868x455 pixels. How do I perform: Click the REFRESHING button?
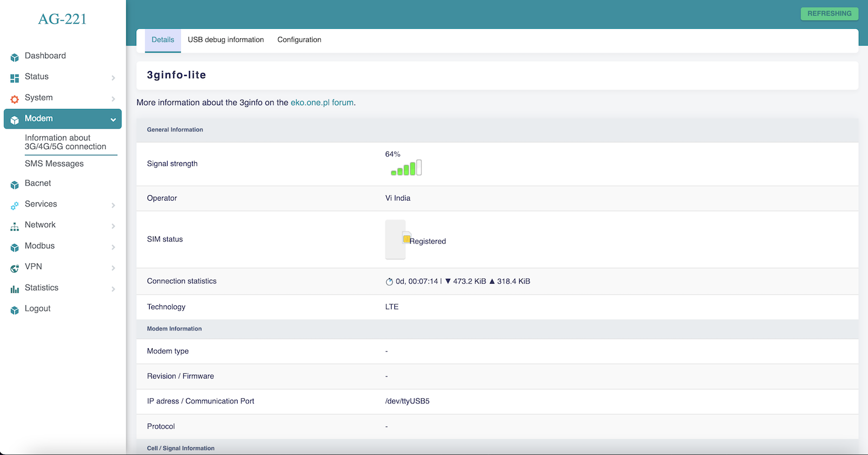[829, 14]
